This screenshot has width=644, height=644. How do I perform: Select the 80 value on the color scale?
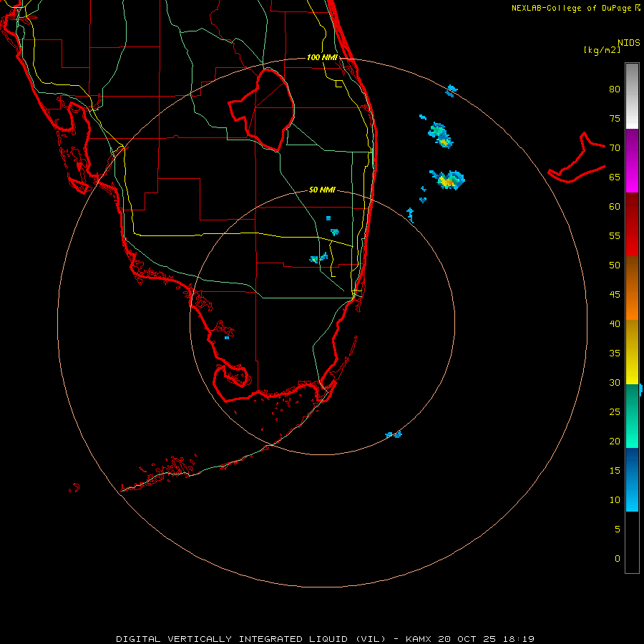pyautogui.click(x=615, y=89)
